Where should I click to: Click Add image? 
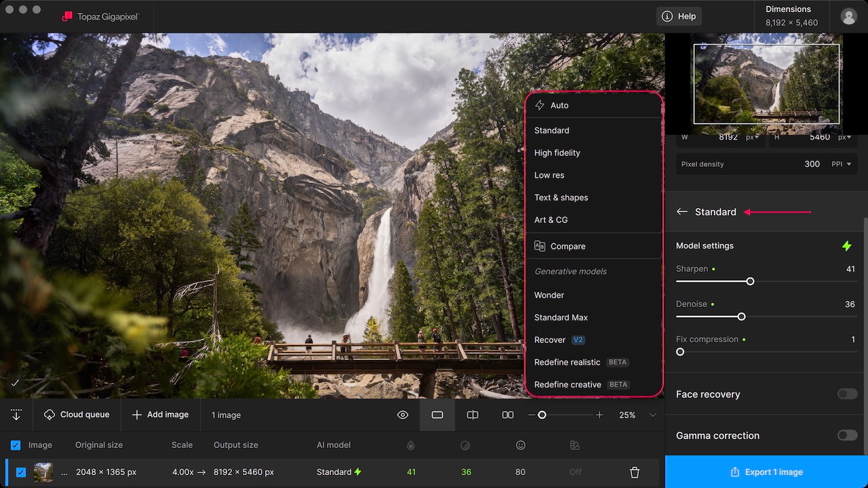(160, 415)
